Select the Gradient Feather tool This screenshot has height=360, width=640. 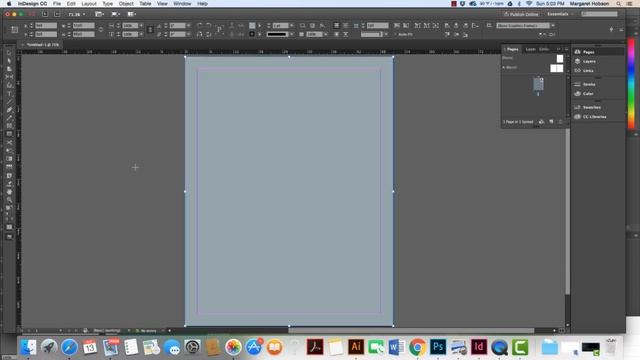pyautogui.click(x=9, y=167)
